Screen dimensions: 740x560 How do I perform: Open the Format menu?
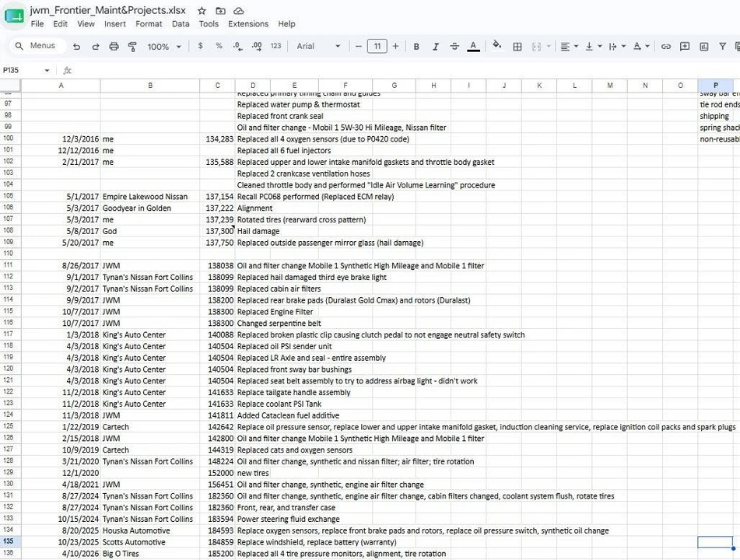click(x=149, y=23)
